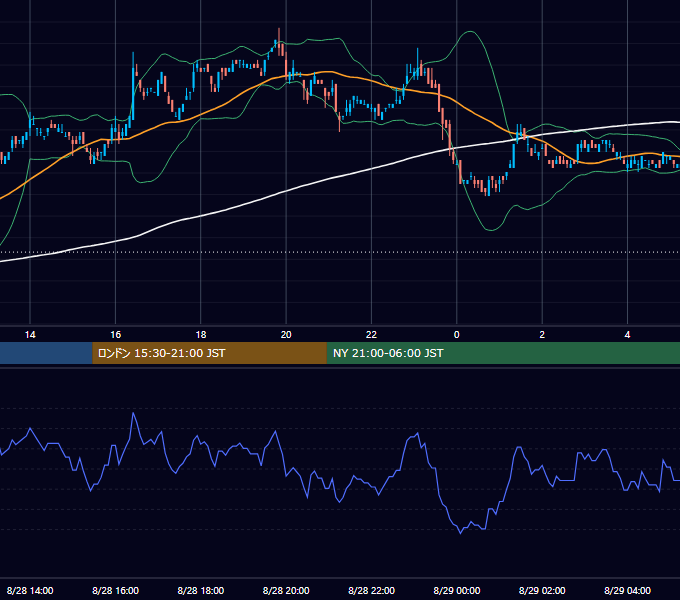680x600 pixels.
Task: Click the blue session bar before London
Action: (x=46, y=353)
